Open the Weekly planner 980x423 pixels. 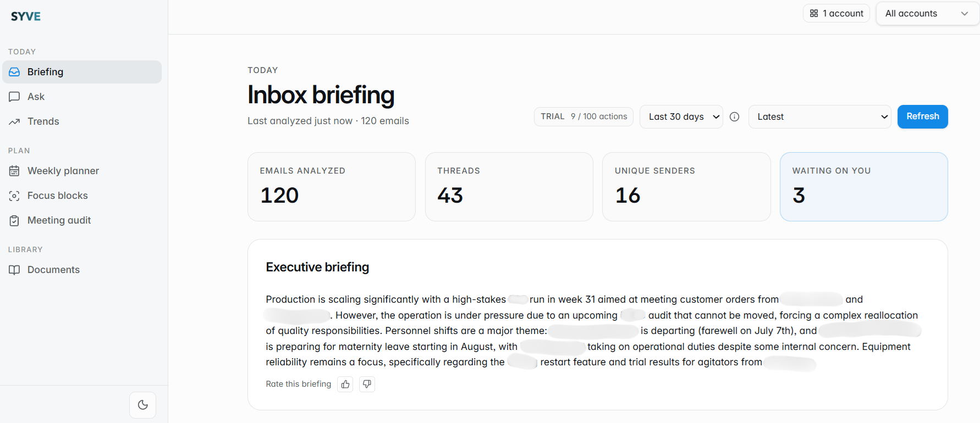click(x=82, y=171)
